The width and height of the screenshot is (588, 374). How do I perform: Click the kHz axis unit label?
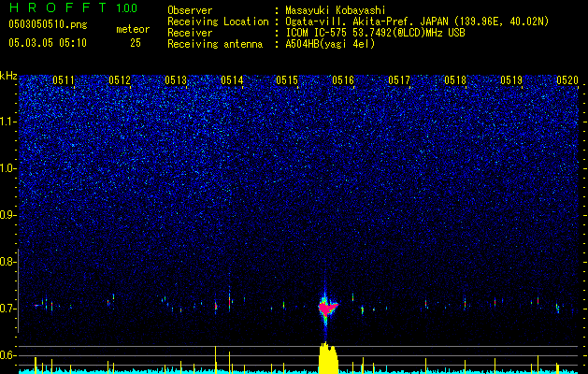point(8,76)
